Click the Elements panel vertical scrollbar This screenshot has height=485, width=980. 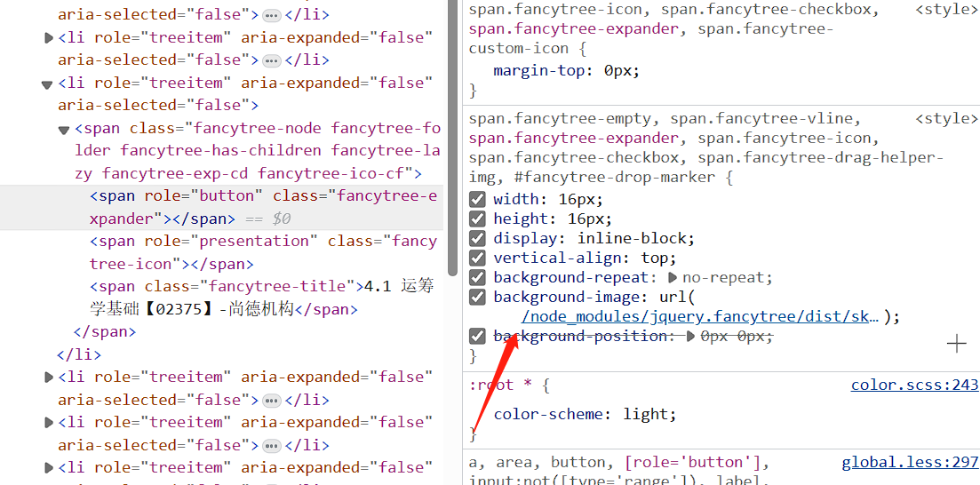pyautogui.click(x=452, y=133)
